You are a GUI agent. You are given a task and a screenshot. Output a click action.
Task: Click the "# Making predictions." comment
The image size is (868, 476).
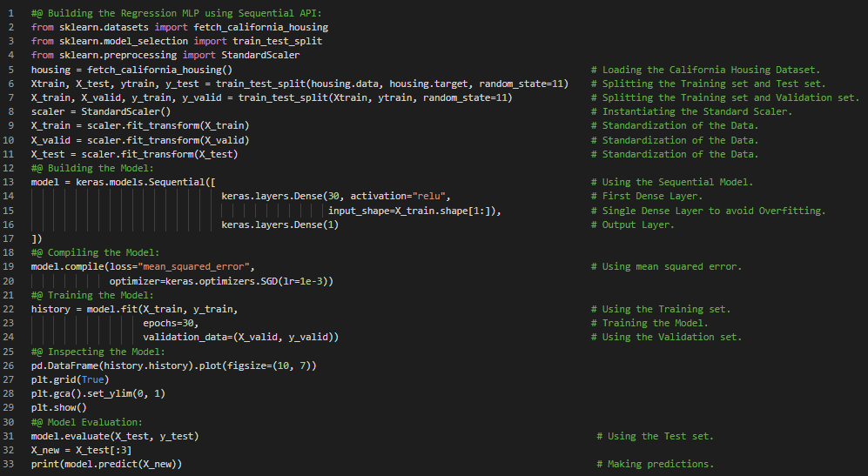[x=655, y=464]
